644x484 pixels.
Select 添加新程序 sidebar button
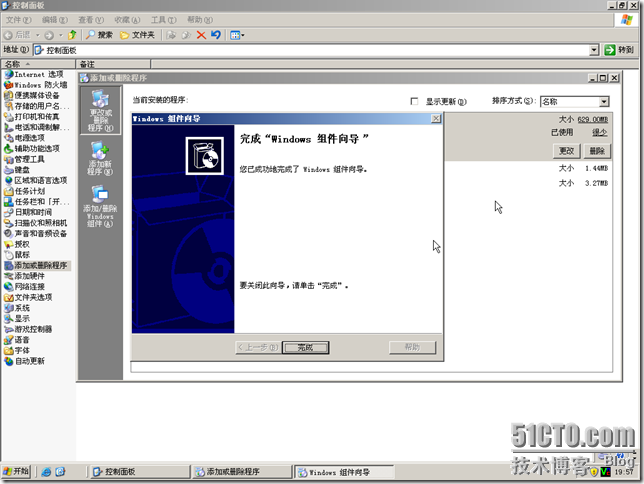[100, 158]
